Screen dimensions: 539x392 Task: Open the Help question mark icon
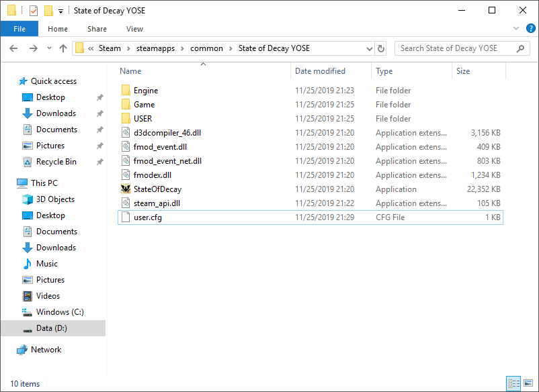[x=530, y=29]
